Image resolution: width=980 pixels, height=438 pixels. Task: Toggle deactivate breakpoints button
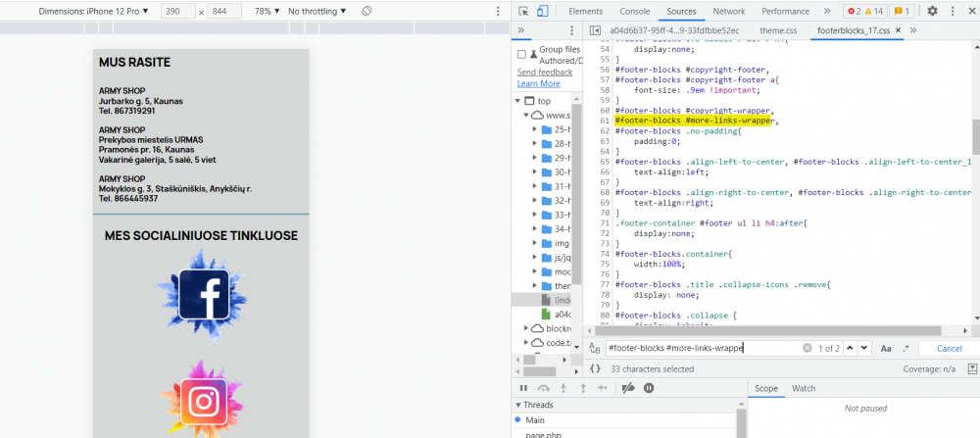(x=626, y=388)
